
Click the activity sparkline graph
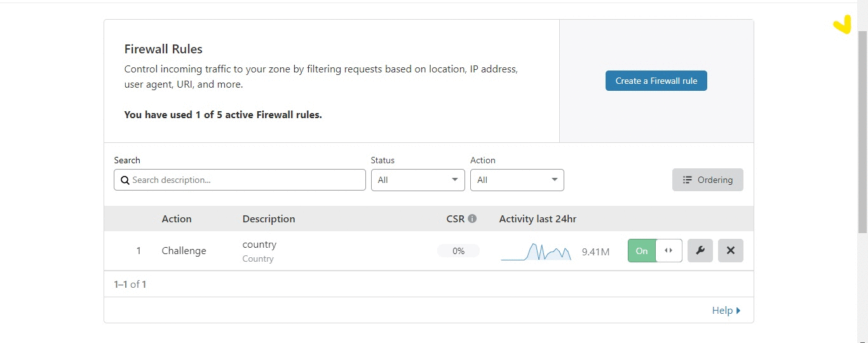point(536,252)
